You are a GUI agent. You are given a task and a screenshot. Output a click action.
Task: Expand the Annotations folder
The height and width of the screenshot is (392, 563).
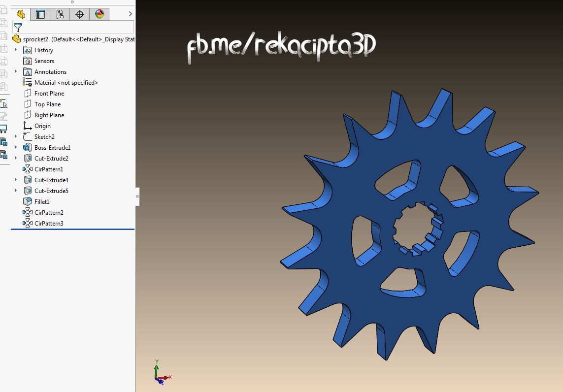coord(16,71)
